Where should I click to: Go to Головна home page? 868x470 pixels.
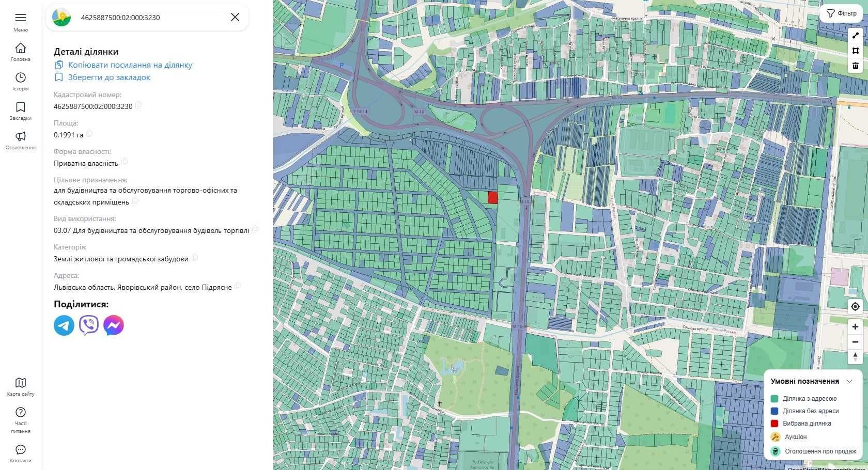tap(21, 52)
